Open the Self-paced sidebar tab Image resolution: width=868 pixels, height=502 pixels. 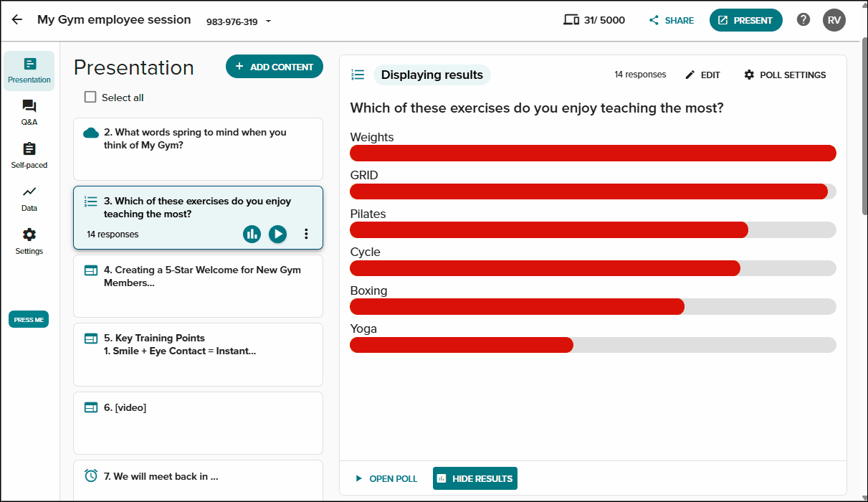click(x=29, y=156)
